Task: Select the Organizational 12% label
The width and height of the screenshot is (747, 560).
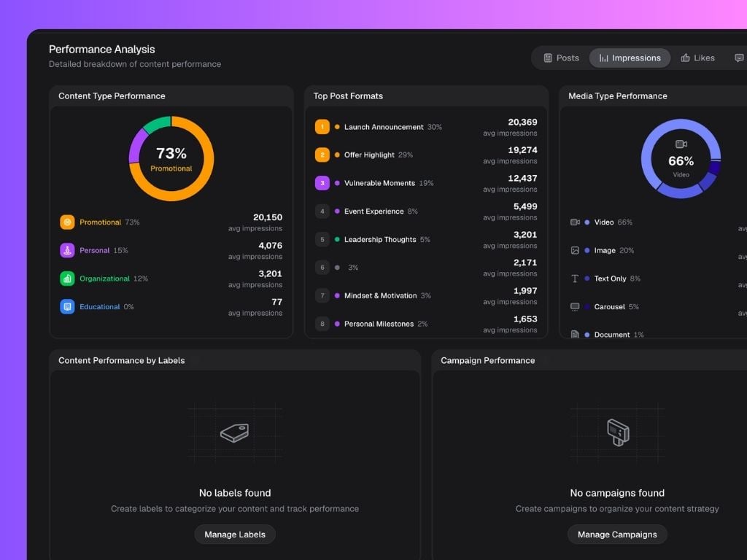Action: tap(114, 279)
